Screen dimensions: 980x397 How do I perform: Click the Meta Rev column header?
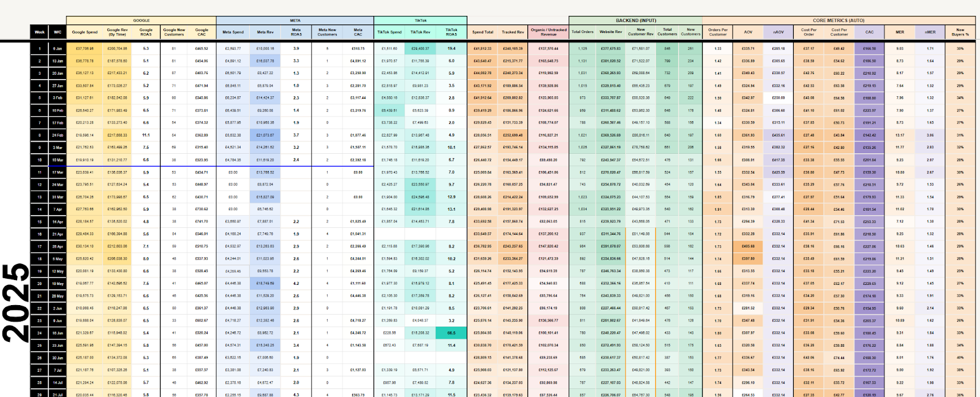(x=265, y=32)
